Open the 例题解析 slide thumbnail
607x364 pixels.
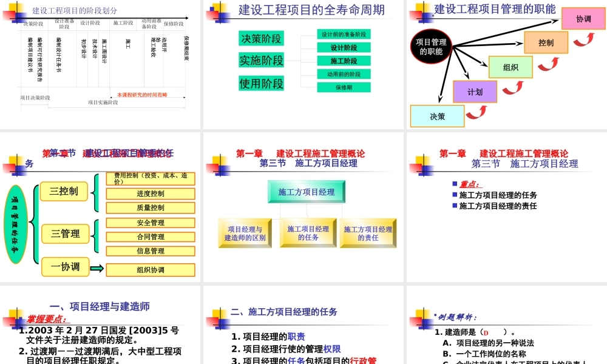(507, 325)
